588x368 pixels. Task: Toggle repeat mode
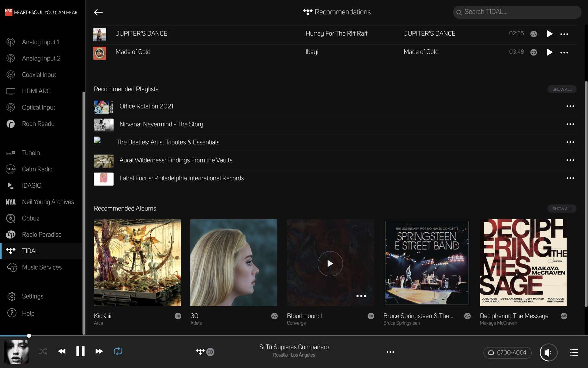tap(118, 351)
